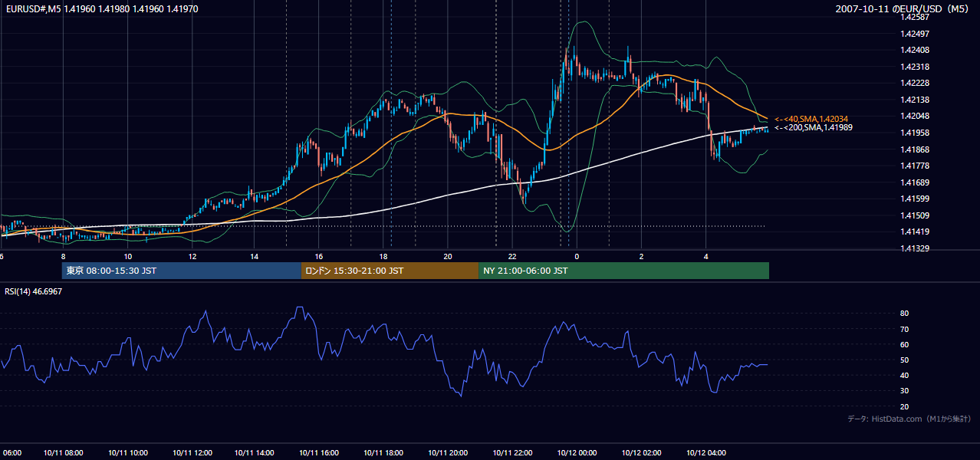980x460 pixels.
Task: Click the bottom time label 10/12 04:00
Action: click(x=706, y=453)
